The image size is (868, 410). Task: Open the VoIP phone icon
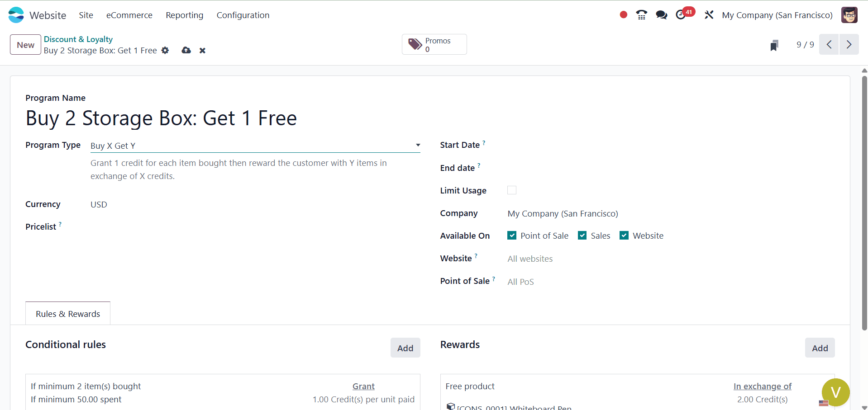coord(641,14)
